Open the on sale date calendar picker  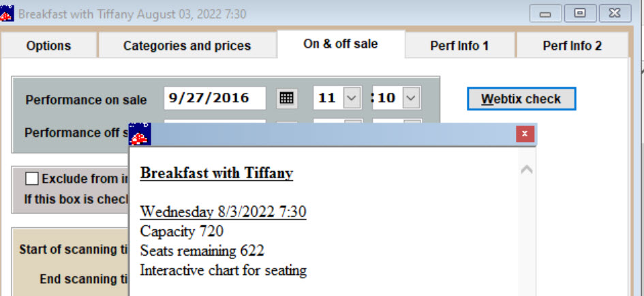(x=286, y=98)
